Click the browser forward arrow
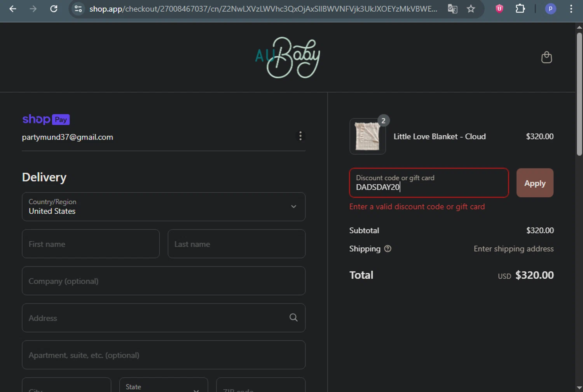 coord(33,9)
